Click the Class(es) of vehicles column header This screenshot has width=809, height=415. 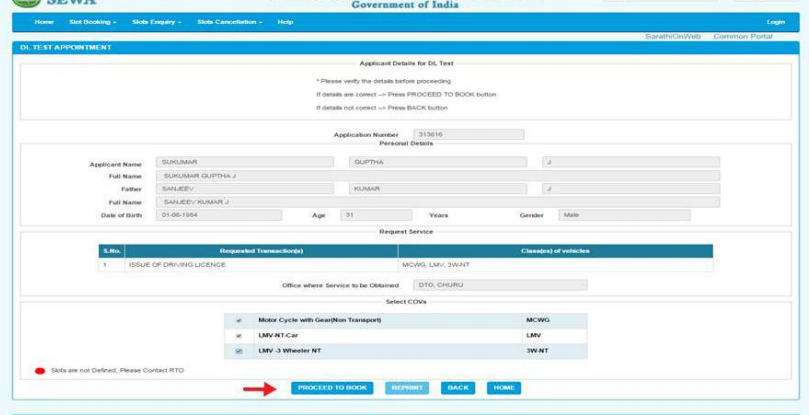pyautogui.click(x=555, y=251)
